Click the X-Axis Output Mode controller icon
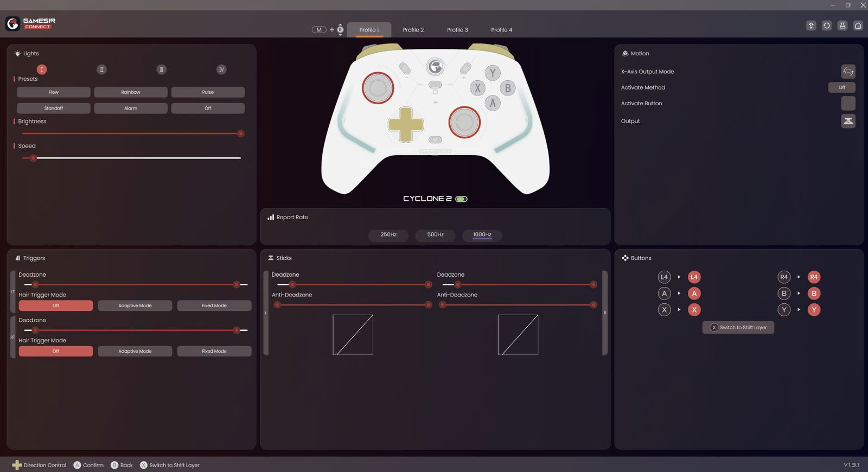Screen dimensions: 868x472 click(x=848, y=72)
